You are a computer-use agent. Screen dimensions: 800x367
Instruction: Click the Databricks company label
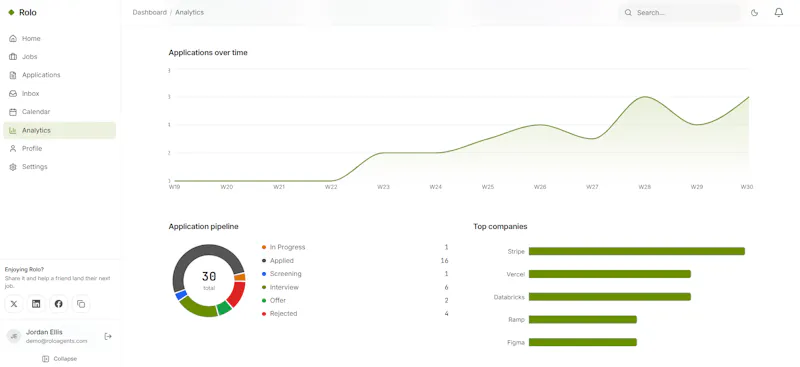509,297
